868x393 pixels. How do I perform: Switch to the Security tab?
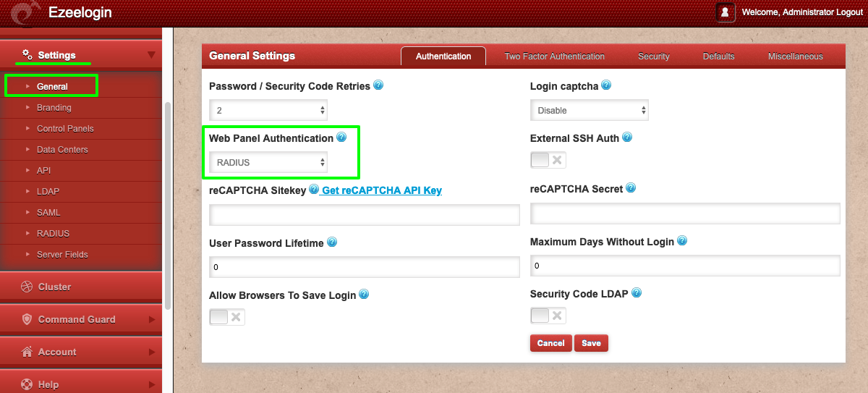point(654,56)
